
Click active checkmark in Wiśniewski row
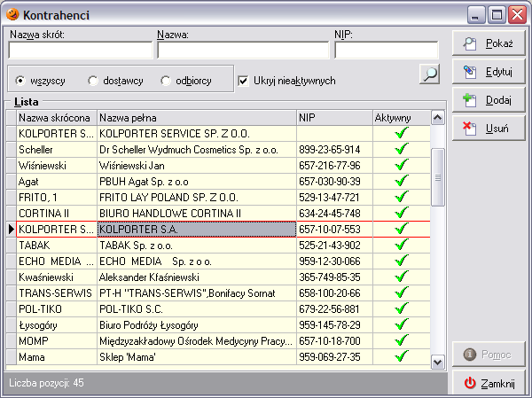pos(402,165)
